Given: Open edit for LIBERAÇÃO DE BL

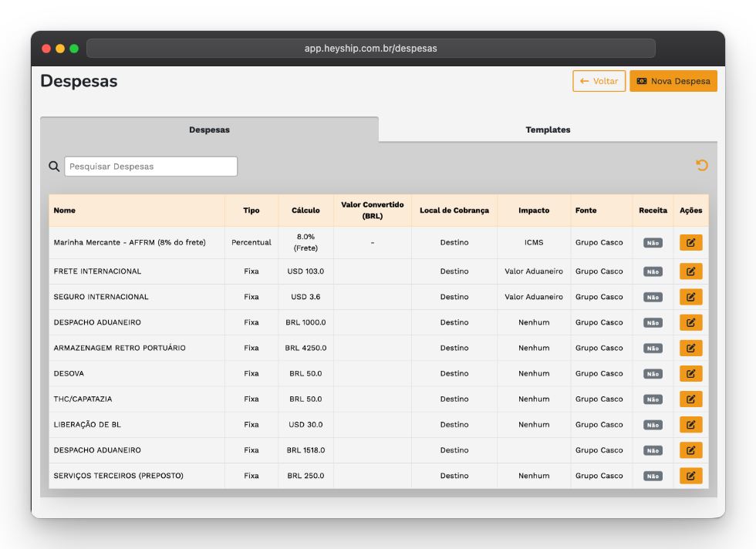Looking at the screenshot, I should click(x=690, y=425).
